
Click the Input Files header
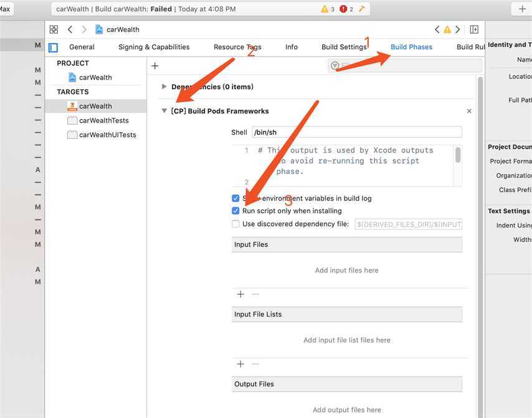pos(347,245)
